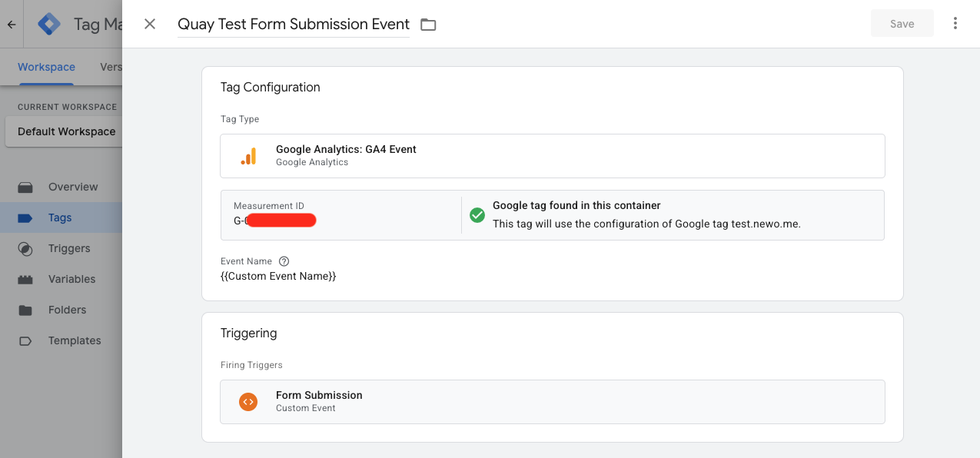Image resolution: width=980 pixels, height=458 pixels.
Task: Open the Form Submission firing trigger
Action: [x=552, y=402]
